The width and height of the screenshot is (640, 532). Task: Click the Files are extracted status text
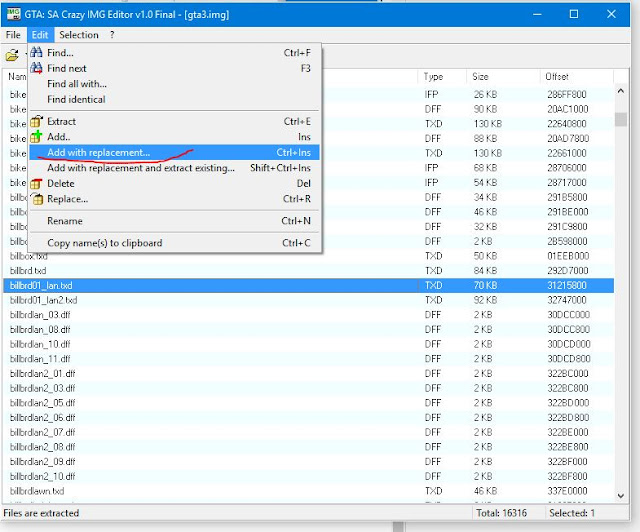(x=41, y=513)
